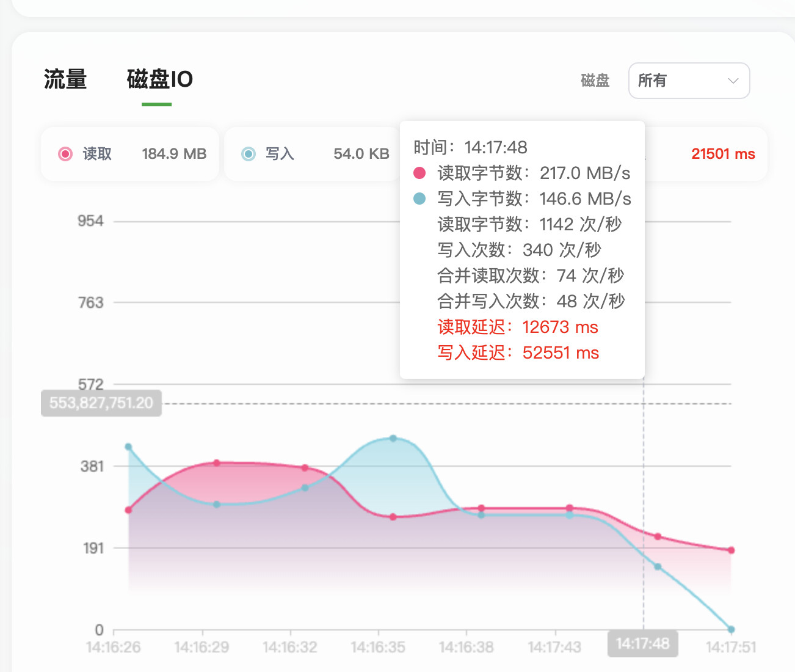The image size is (795, 672).
Task: Click the pink data point at 14:17:48
Action: click(x=658, y=536)
